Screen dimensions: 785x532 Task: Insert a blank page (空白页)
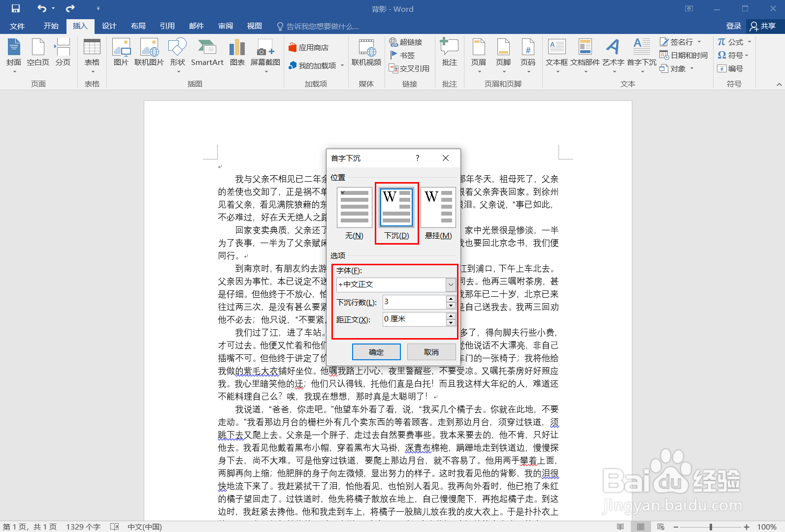click(38, 52)
